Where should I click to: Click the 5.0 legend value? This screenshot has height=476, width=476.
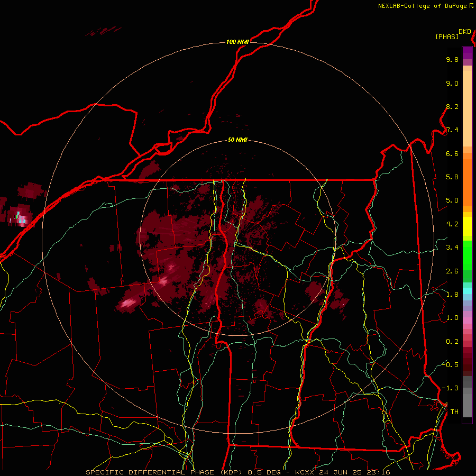[452, 200]
